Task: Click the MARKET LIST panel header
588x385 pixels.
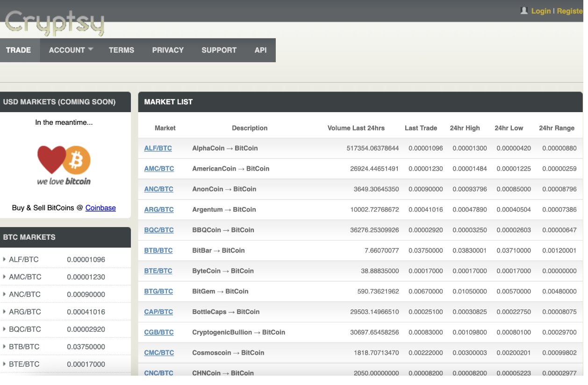Action: 360,102
